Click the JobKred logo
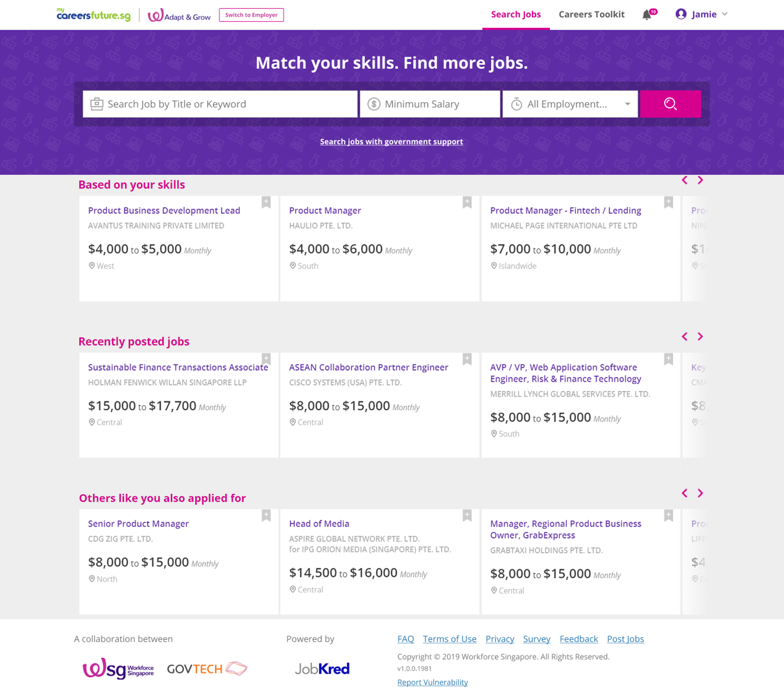This screenshot has height=697, width=784. (x=322, y=669)
